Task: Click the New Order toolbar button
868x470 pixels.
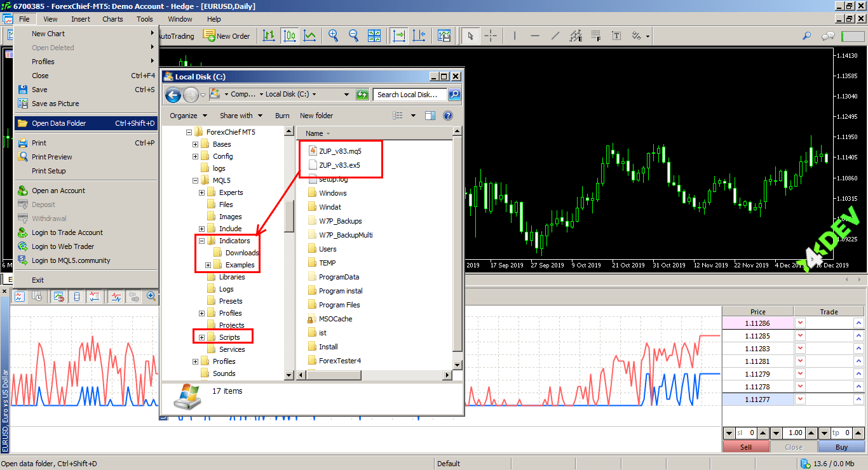Action: tap(226, 36)
